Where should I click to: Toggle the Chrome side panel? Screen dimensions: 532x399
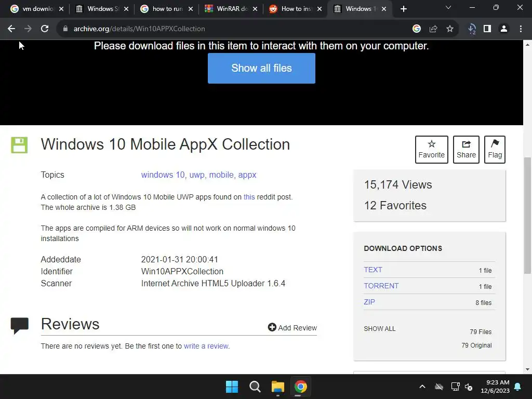coord(487,29)
